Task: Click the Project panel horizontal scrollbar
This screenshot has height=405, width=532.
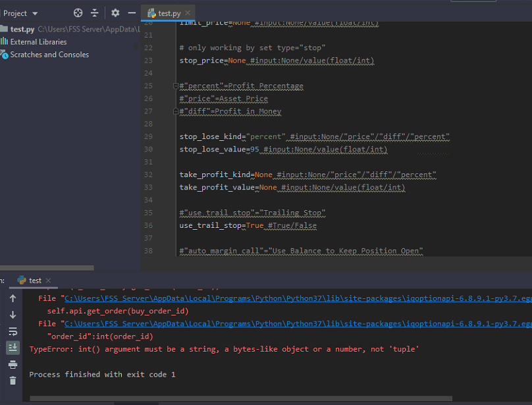Action: [46, 267]
